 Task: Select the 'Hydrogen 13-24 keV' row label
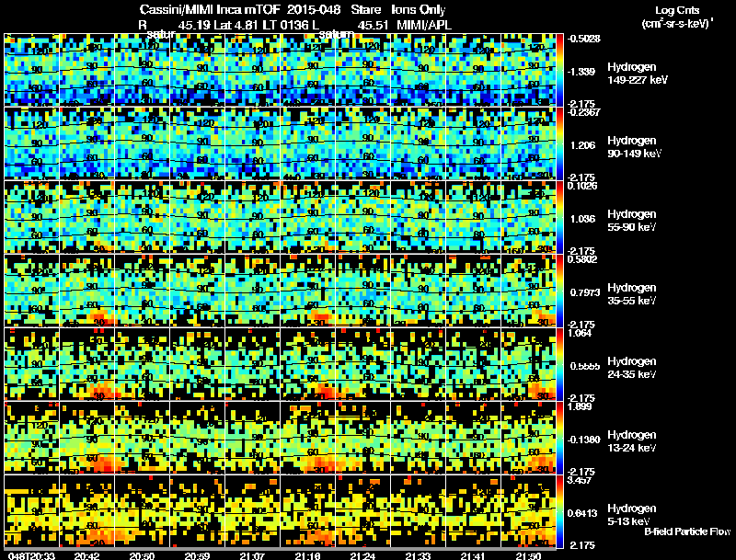[x=632, y=441]
